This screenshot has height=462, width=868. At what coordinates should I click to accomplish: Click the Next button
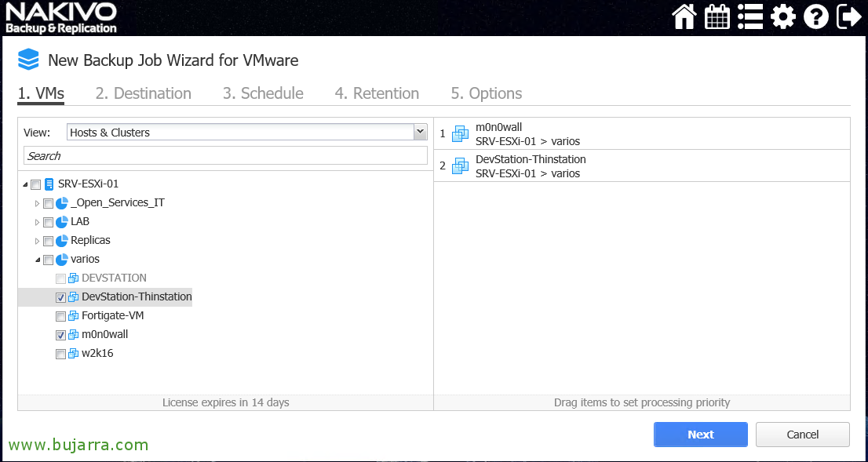pos(701,435)
